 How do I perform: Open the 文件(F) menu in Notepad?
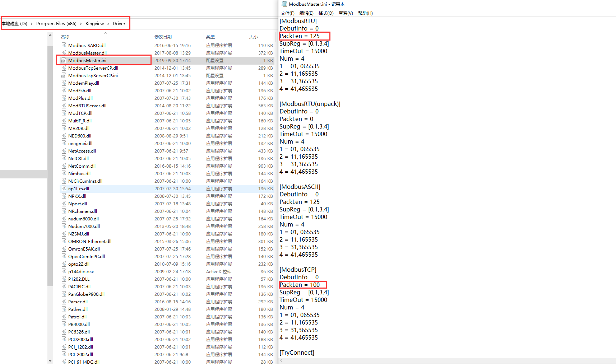pyautogui.click(x=288, y=13)
